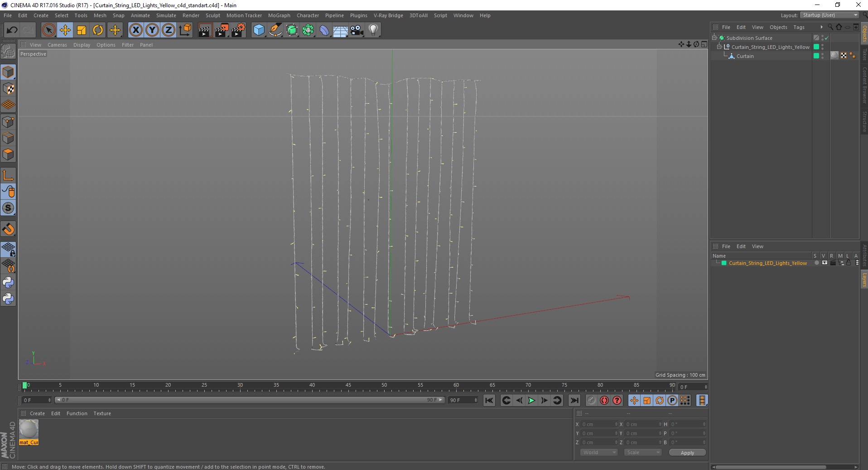Viewport: 868px width, 470px height.
Task: Toggle X axis lock
Action: (135, 30)
